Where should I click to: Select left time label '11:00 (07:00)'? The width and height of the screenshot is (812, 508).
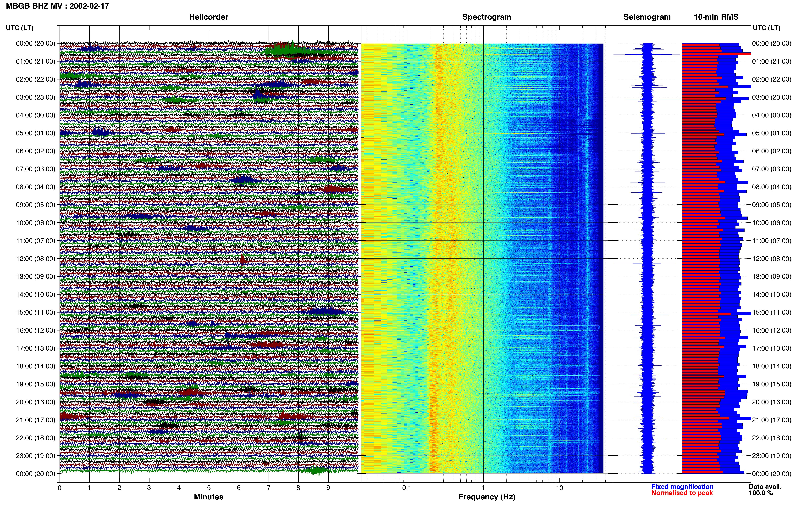[x=36, y=240]
